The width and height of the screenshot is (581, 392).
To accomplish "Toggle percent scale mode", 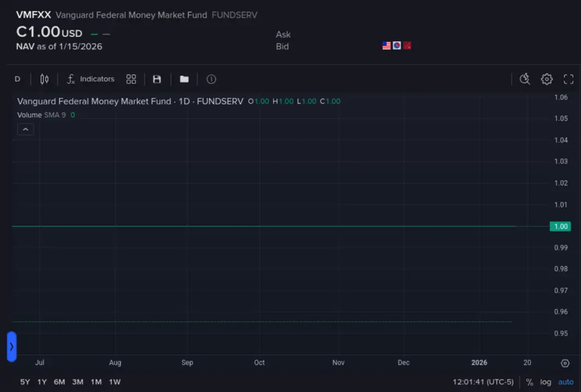I will pos(529,382).
